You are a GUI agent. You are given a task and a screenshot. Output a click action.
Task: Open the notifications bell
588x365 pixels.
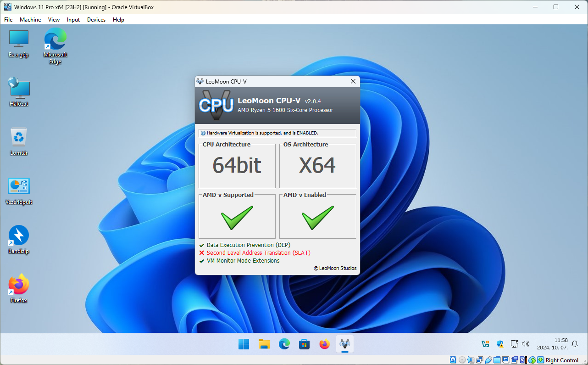575,344
